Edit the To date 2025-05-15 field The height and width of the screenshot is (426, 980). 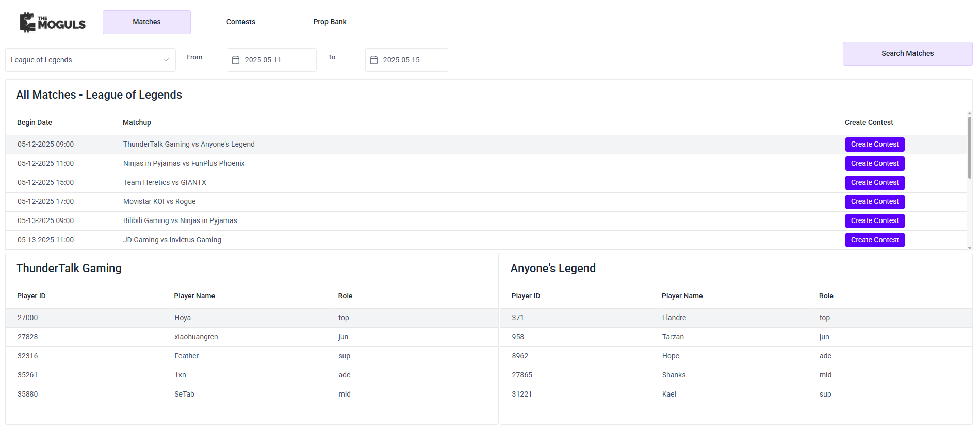[406, 60]
